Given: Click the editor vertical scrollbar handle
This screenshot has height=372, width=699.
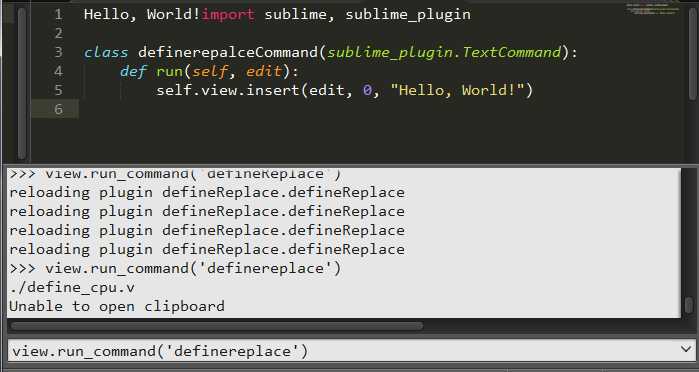Looking at the screenshot, I should (692, 53).
